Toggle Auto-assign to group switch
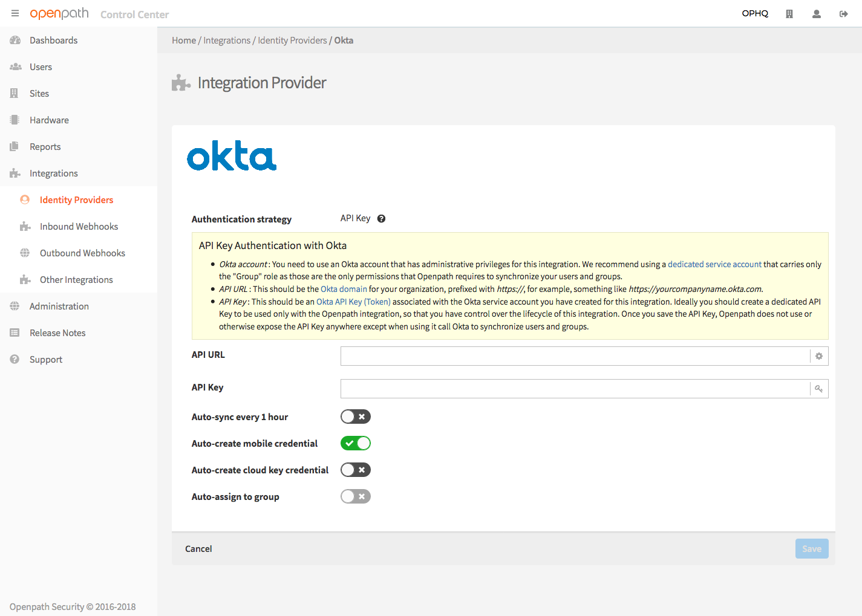This screenshot has height=616, width=862. click(356, 496)
